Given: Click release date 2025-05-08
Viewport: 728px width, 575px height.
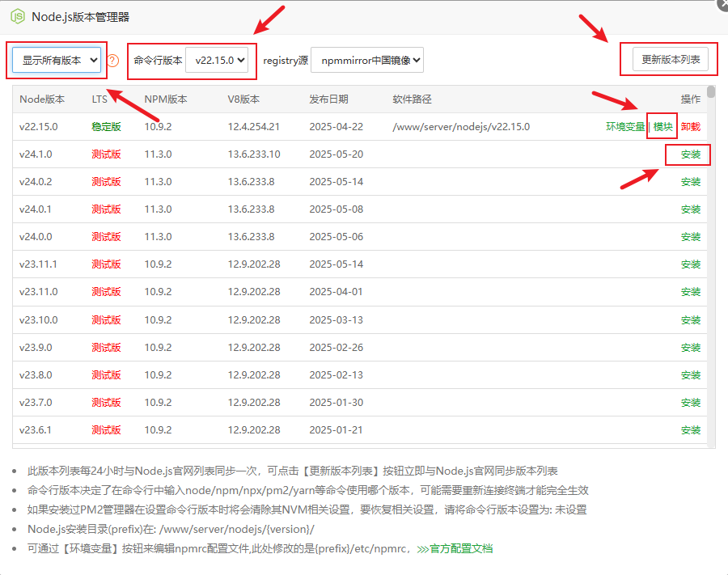Looking at the screenshot, I should 336,209.
